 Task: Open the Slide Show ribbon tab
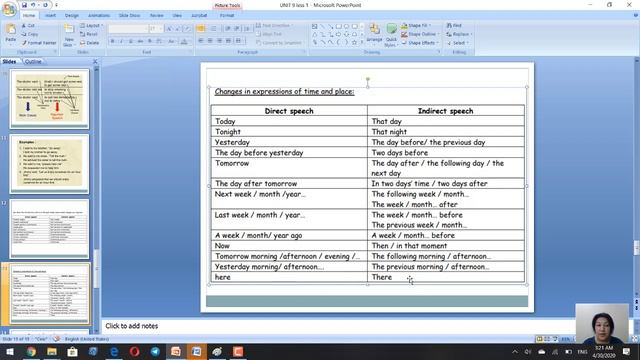point(129,16)
